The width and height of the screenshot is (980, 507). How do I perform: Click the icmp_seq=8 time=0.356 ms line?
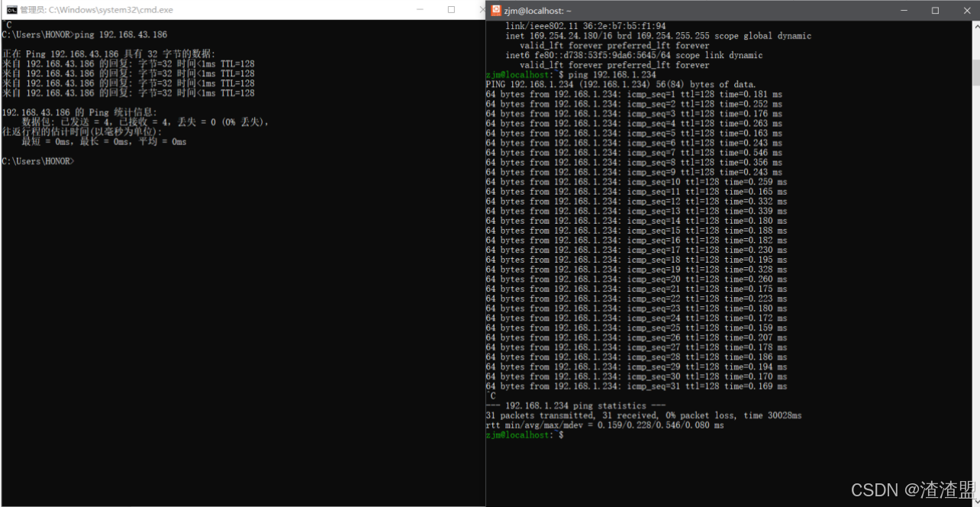(633, 163)
